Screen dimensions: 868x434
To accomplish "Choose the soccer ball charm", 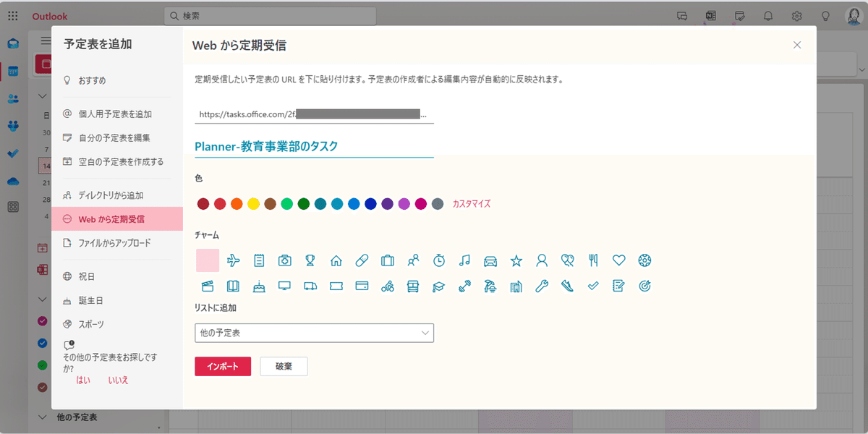I will tap(644, 260).
